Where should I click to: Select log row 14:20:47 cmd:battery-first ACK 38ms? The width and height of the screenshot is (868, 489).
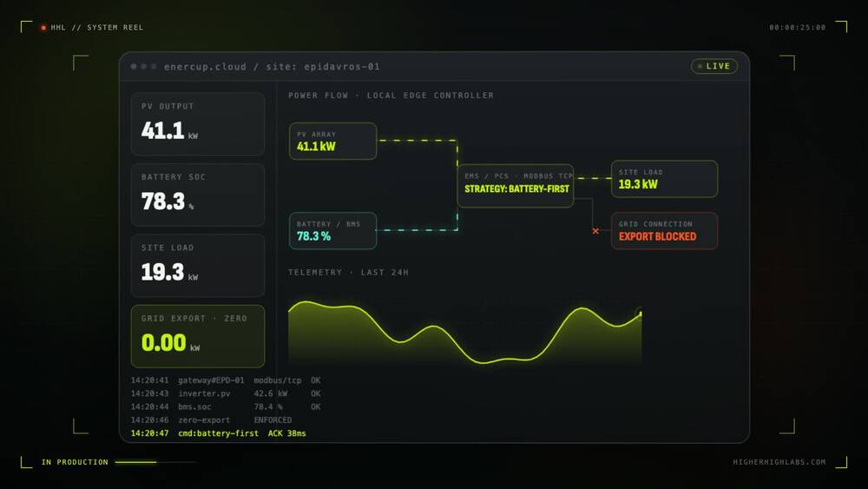pos(218,433)
